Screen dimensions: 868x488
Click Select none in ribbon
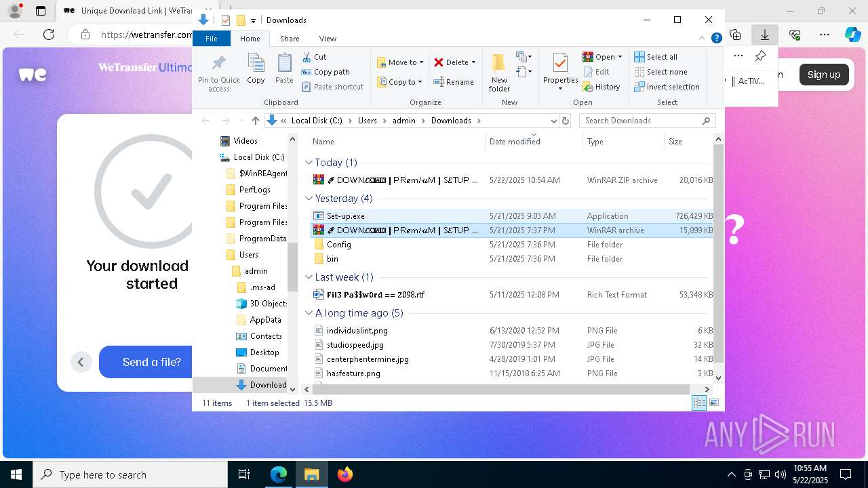660,72
